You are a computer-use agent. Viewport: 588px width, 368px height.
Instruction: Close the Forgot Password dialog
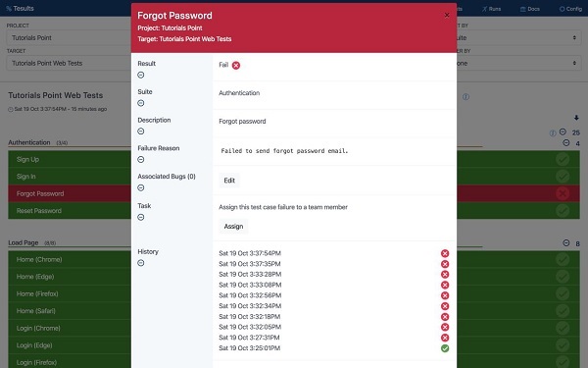point(447,15)
